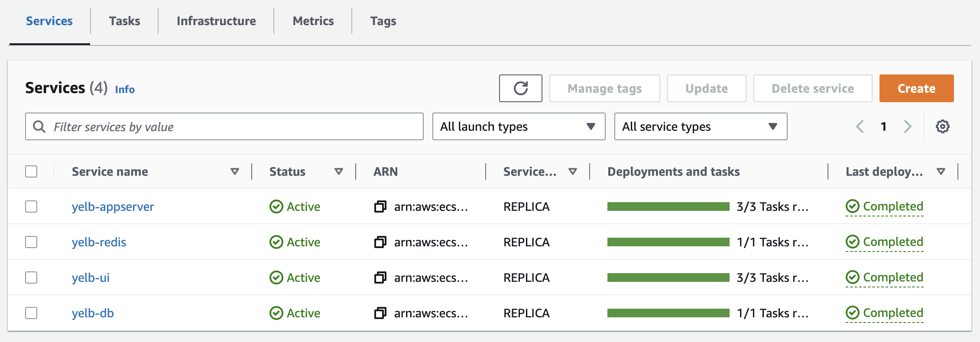This screenshot has width=980, height=342.
Task: Open the All launch types dropdown
Action: pyautogui.click(x=519, y=126)
